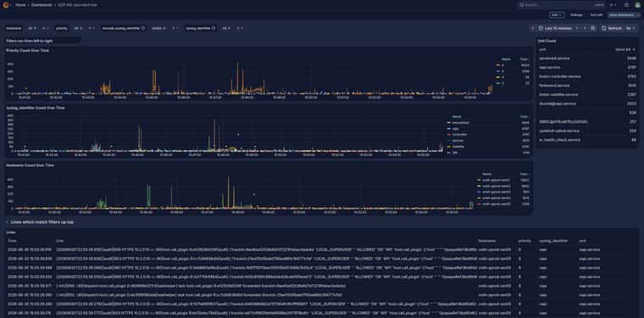The width and height of the screenshot is (644, 318).
Task: Click the xr_health_check.service row in Unit Count
Action: [587, 140]
